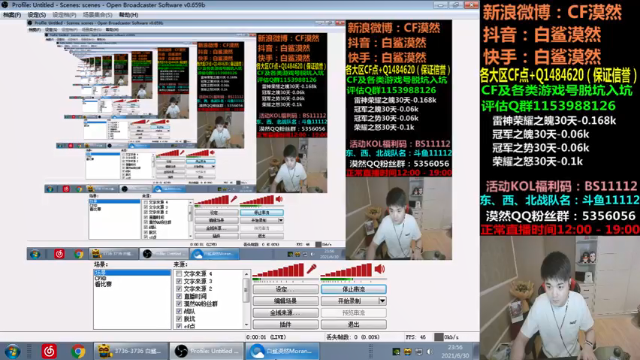Click the NVIDIA tray icon
The height and width of the screenshot is (360, 640).
click(x=396, y=352)
